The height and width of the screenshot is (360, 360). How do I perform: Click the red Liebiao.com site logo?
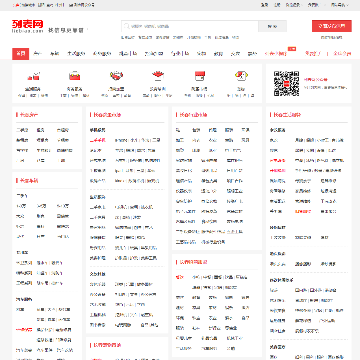[x=28, y=26]
